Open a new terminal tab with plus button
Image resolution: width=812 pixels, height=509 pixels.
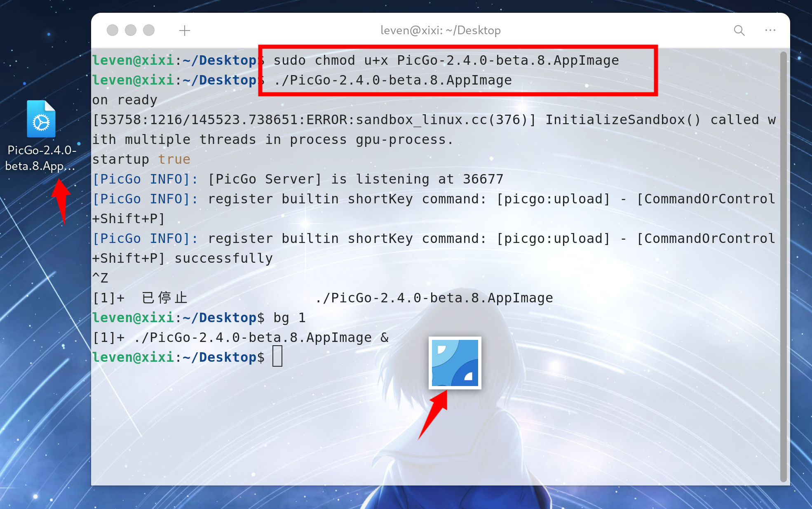(185, 31)
